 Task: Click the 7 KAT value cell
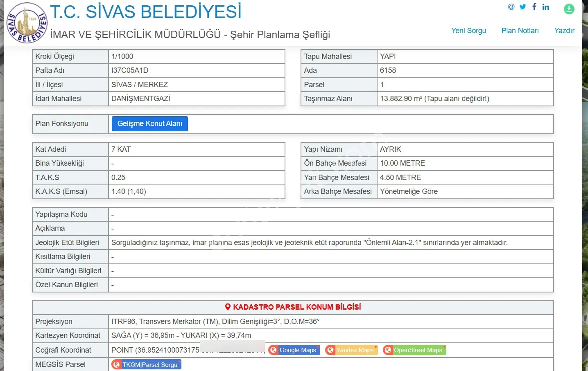tap(197, 149)
